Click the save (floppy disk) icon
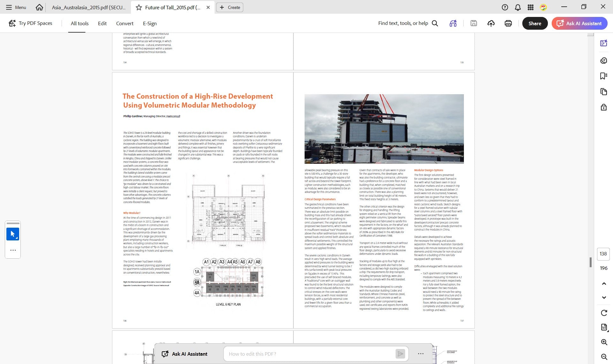Screen dimensions: 613x364 [x=474, y=23]
